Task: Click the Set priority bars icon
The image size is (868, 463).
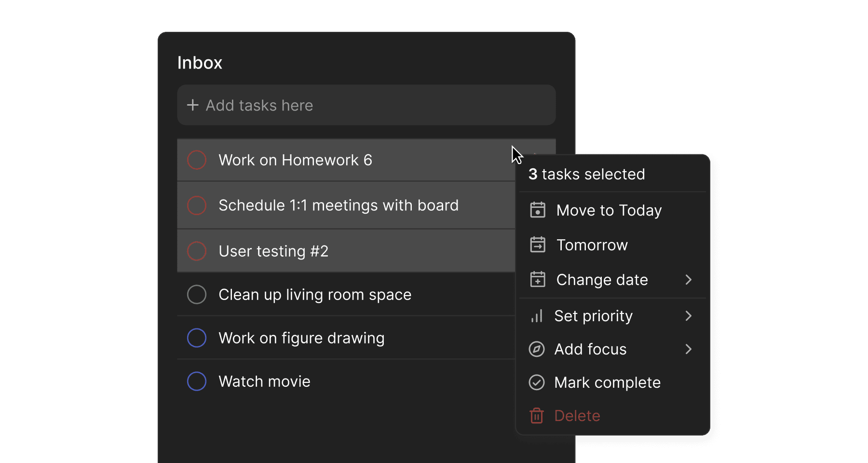Action: [537, 316]
